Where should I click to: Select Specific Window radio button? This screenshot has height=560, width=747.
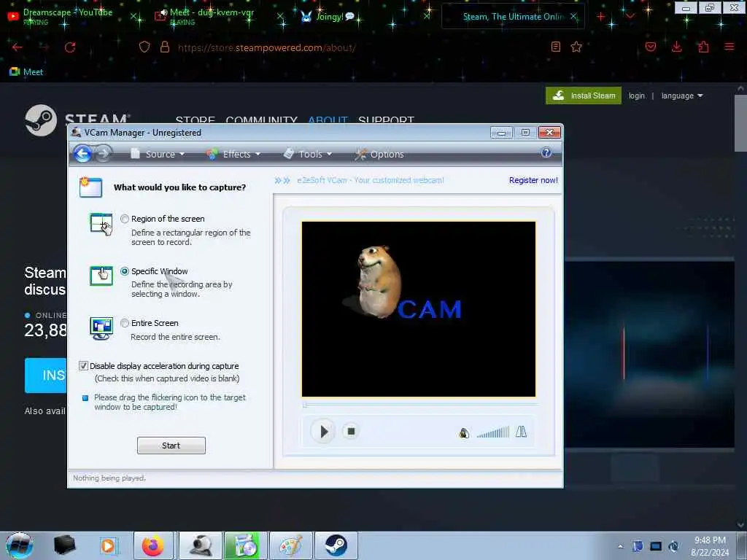point(125,271)
